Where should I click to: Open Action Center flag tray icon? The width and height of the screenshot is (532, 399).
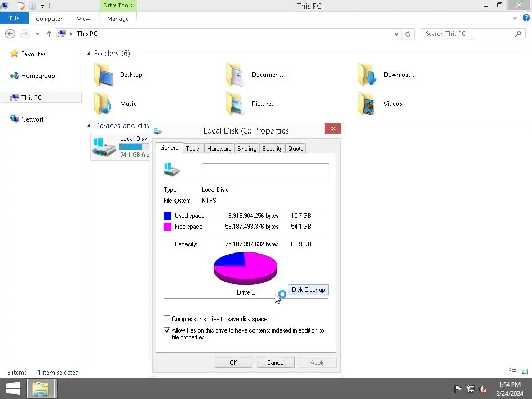coord(457,389)
